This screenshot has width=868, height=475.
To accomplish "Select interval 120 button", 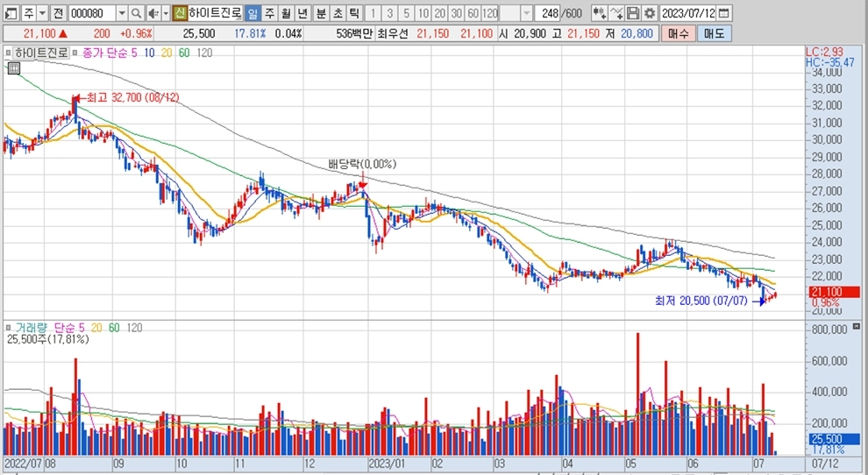I will 490,13.
